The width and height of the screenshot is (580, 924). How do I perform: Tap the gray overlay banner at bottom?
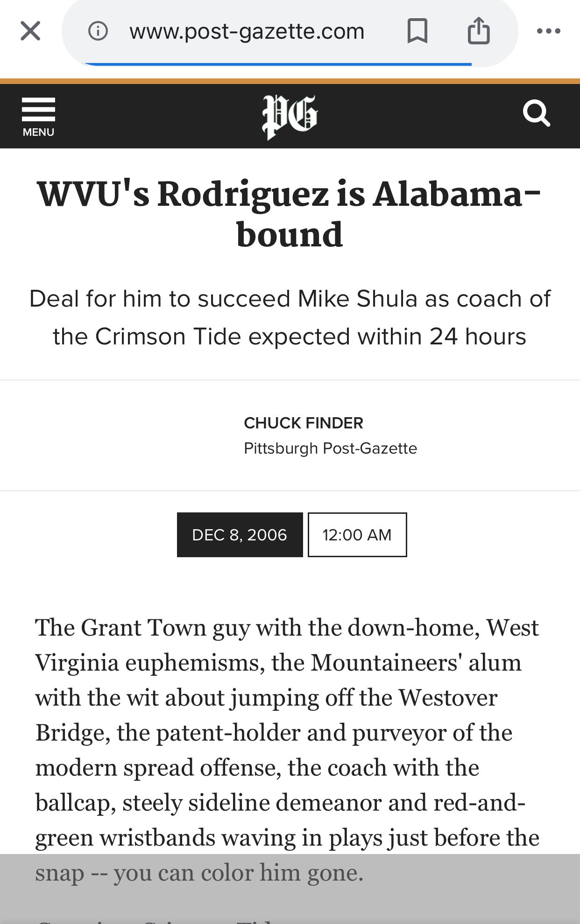(x=290, y=889)
